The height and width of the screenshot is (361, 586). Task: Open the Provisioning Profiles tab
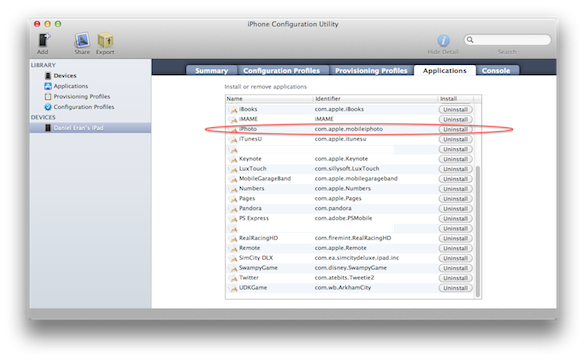coord(371,70)
